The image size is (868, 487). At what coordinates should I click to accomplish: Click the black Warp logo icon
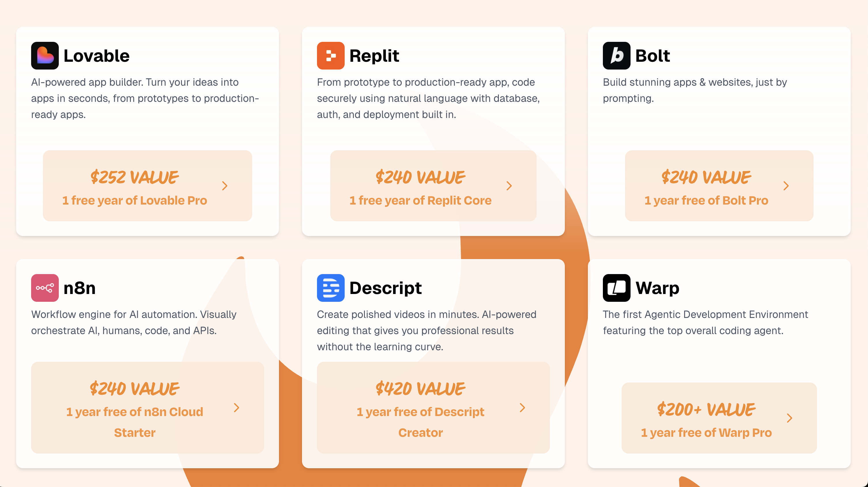pos(616,288)
